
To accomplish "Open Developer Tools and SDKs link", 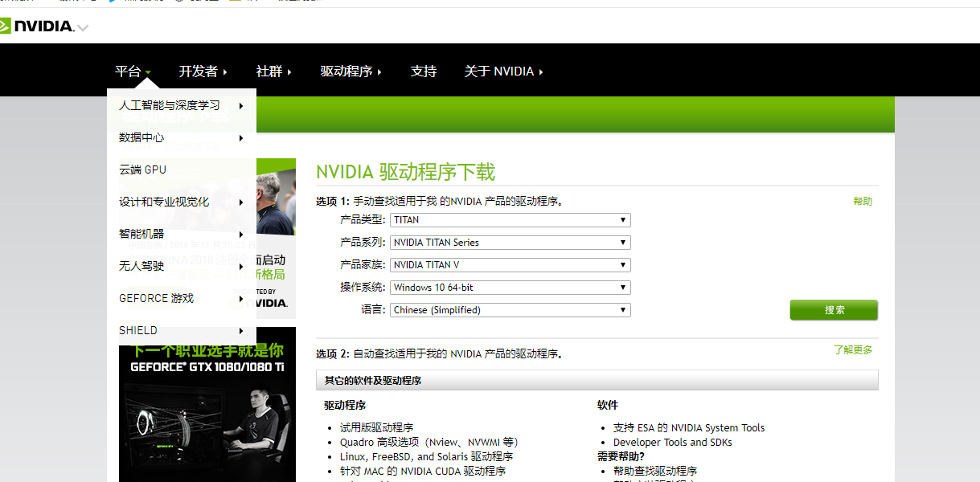I will point(673,443).
